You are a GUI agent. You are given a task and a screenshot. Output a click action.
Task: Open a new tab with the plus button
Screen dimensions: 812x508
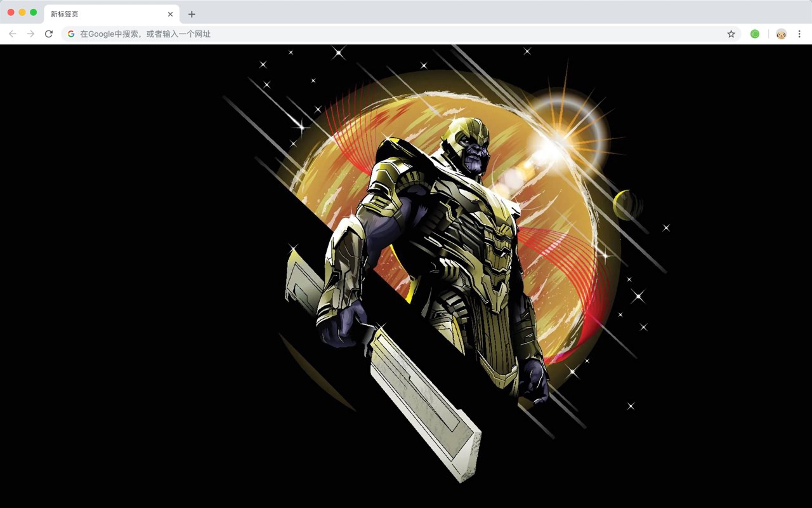[x=192, y=14]
